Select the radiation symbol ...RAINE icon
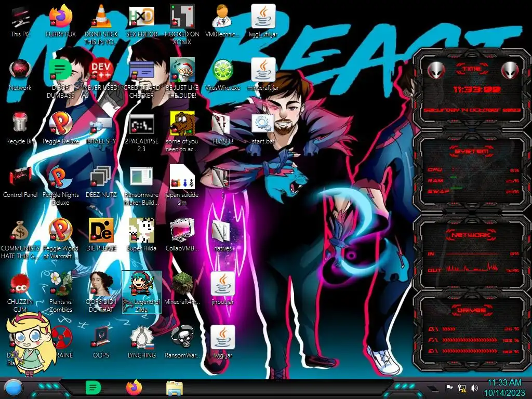This screenshot has width=532, height=399. click(62, 343)
